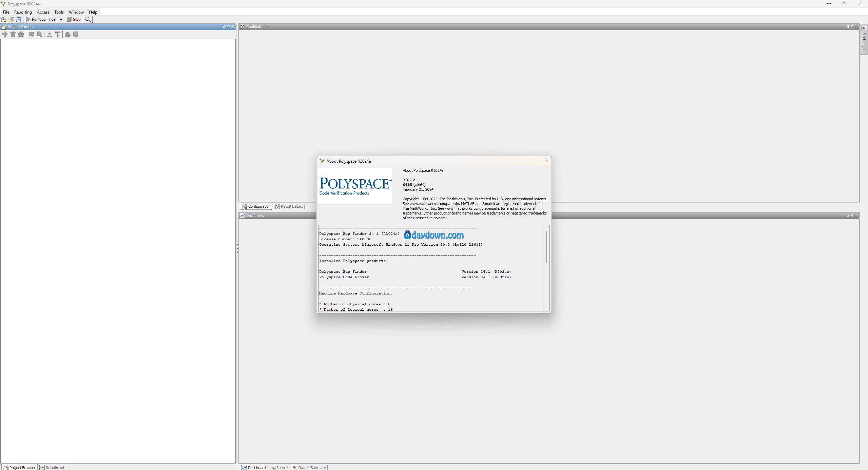This screenshot has height=470, width=868.
Task: Click the Save floppy disk icon
Action: [x=19, y=19]
